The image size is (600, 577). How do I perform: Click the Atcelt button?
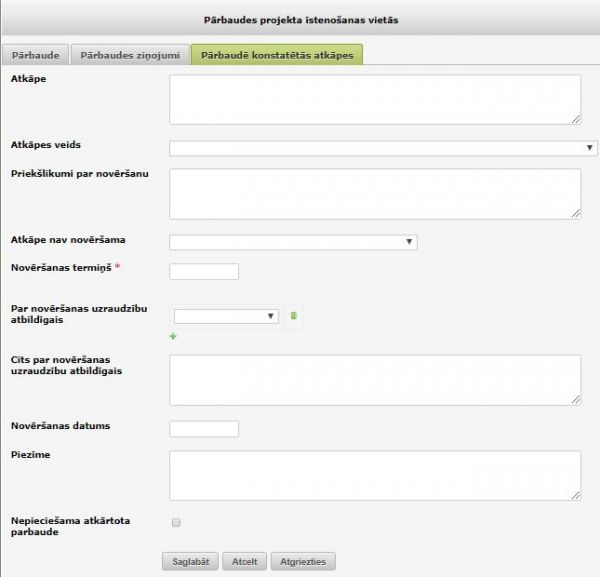point(244,562)
